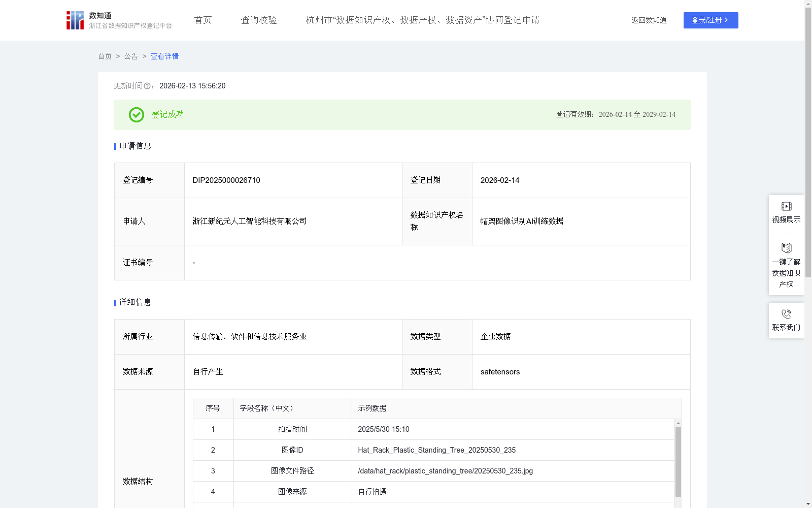This screenshot has height=508, width=812.
Task: Click the 联系我们 phone icon
Action: tap(786, 314)
